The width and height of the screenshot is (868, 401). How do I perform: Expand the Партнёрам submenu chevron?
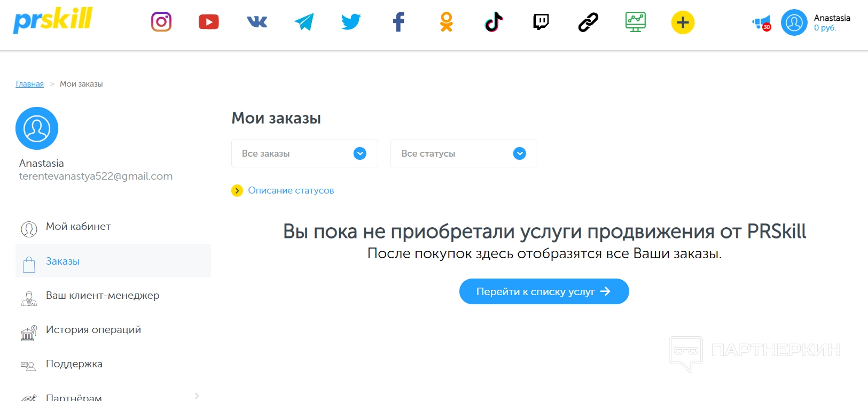[197, 396]
